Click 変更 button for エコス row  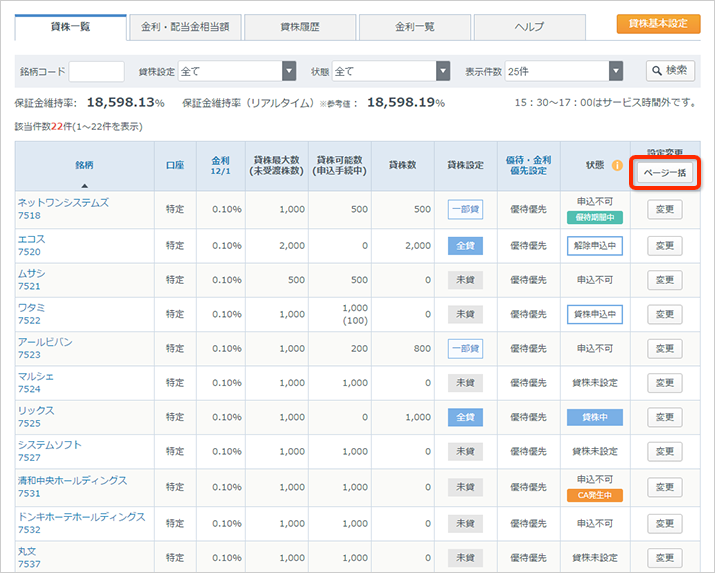point(664,246)
